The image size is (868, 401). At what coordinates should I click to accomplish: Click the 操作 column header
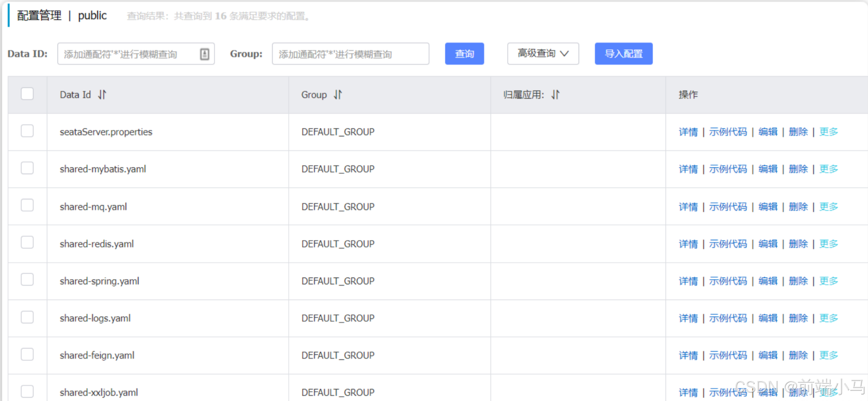click(688, 94)
